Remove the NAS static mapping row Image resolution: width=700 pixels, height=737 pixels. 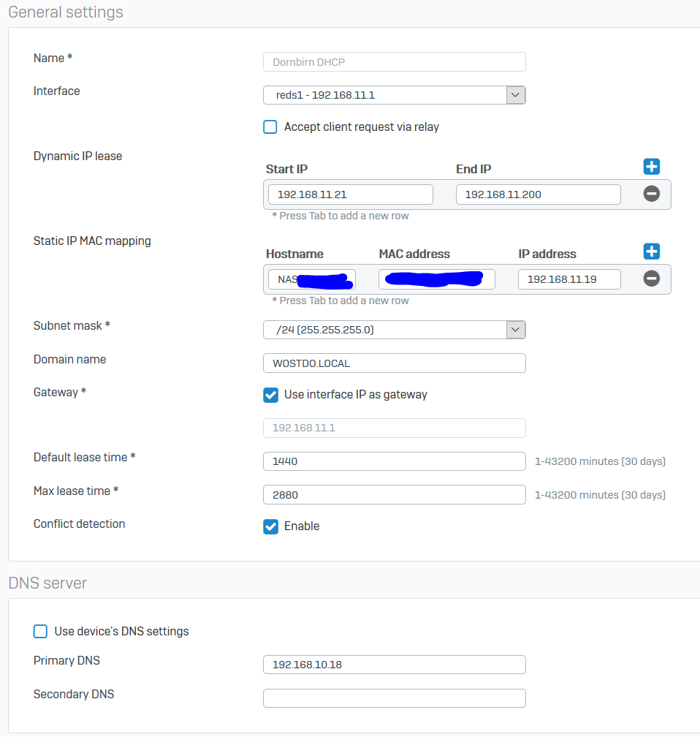[651, 279]
